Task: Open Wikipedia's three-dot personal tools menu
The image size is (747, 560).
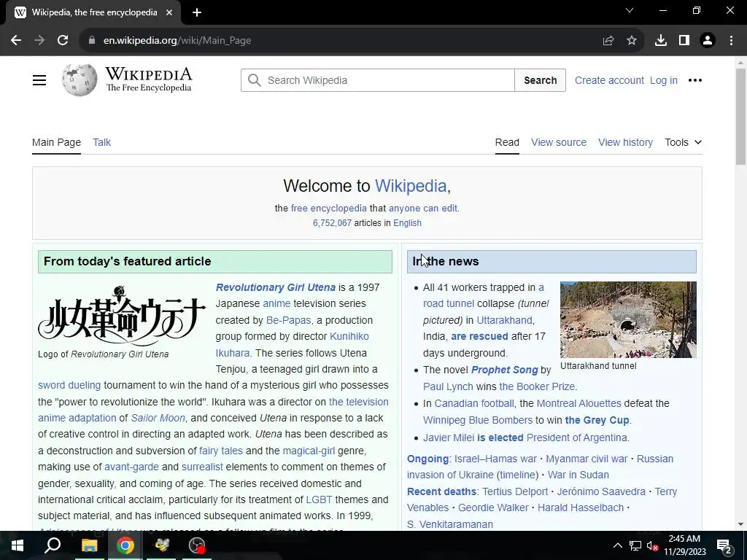Action: click(x=695, y=80)
